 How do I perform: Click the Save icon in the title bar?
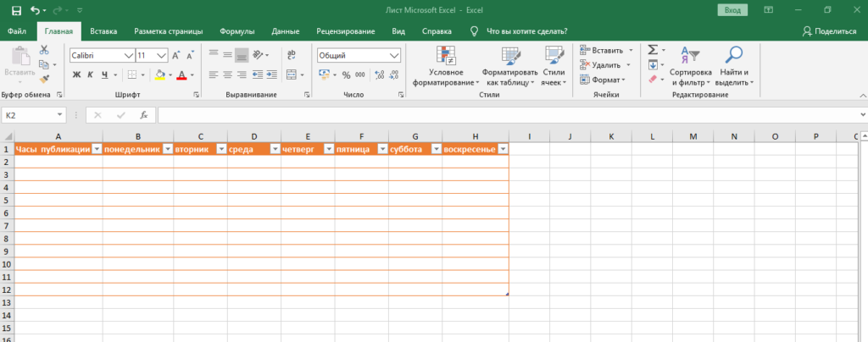[x=17, y=10]
